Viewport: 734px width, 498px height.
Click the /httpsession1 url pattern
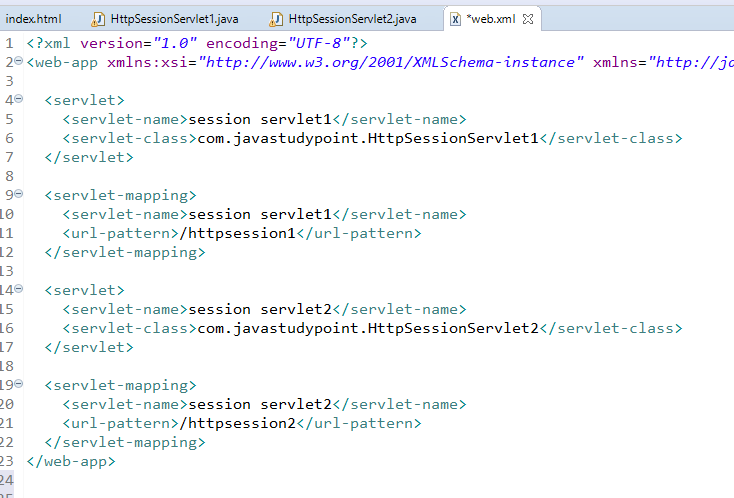[238, 233]
